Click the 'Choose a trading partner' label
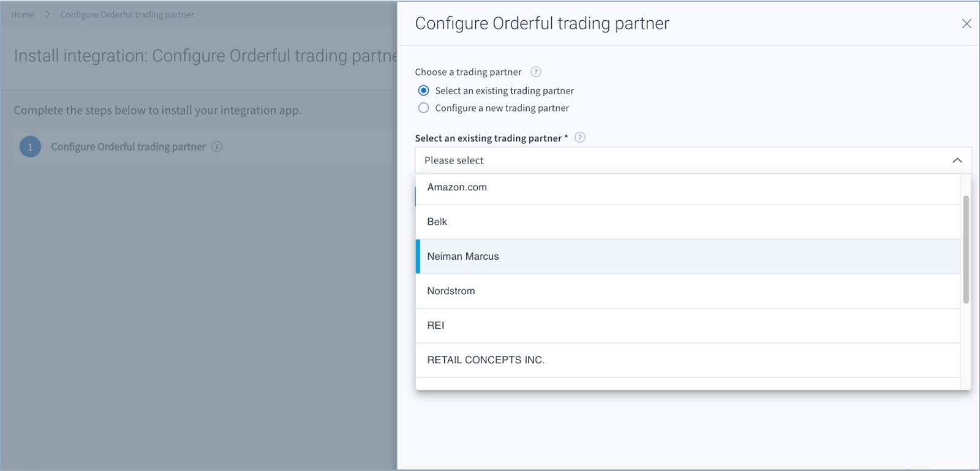This screenshot has width=980, height=471. click(x=468, y=72)
